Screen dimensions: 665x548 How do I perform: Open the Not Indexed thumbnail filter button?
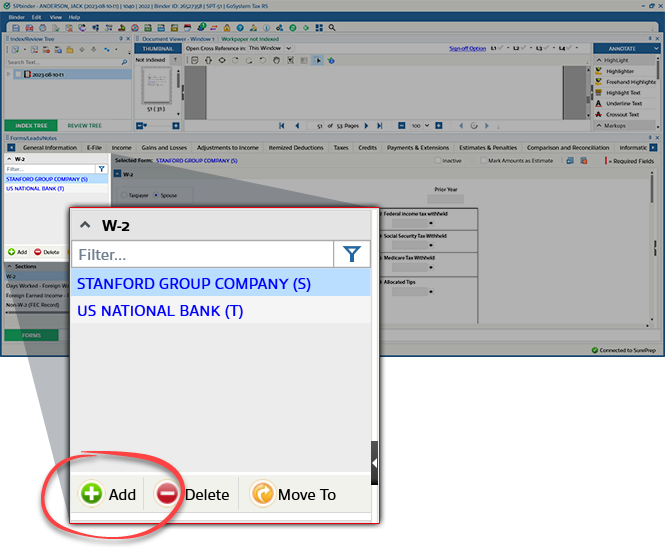[x=175, y=60]
